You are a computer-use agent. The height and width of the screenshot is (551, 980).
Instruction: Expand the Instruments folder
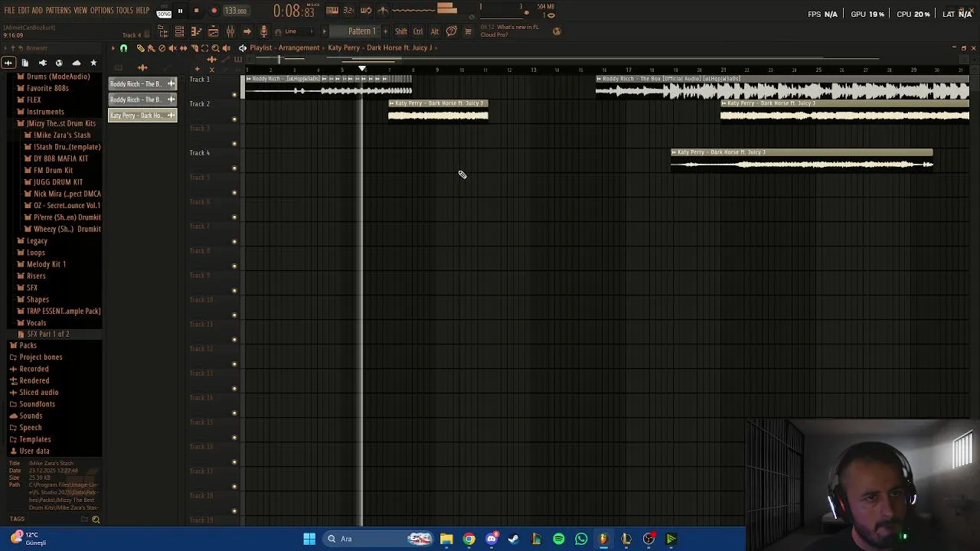point(45,112)
